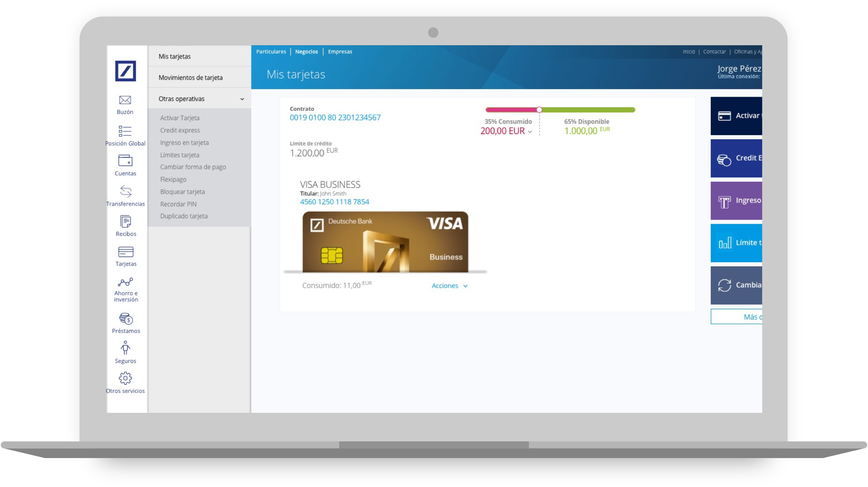Viewport: 868px width, 487px height.
Task: Collapse the Otras operativas section
Action: coord(242,99)
